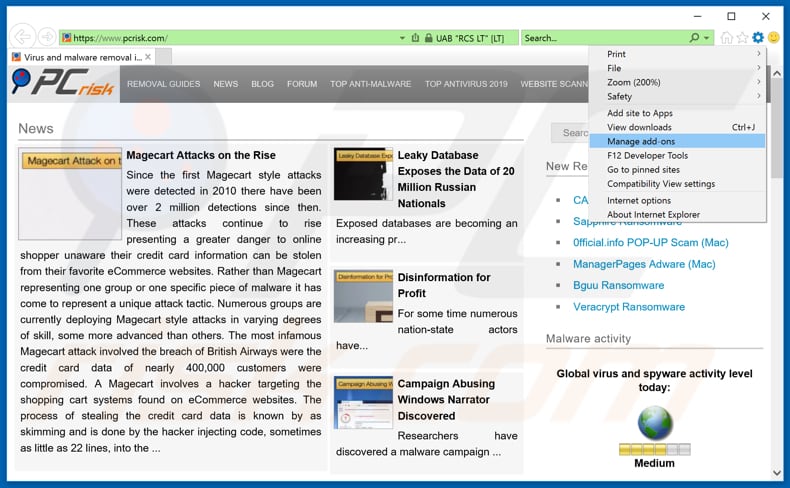The image size is (790, 488).
Task: Click the Disinformation for Profit thumbnail
Action: pos(363,296)
